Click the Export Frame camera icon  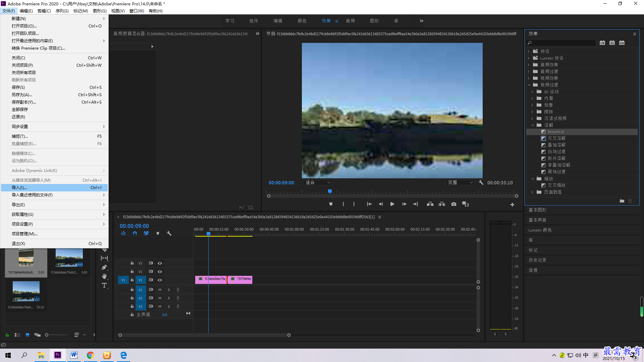coord(454,204)
